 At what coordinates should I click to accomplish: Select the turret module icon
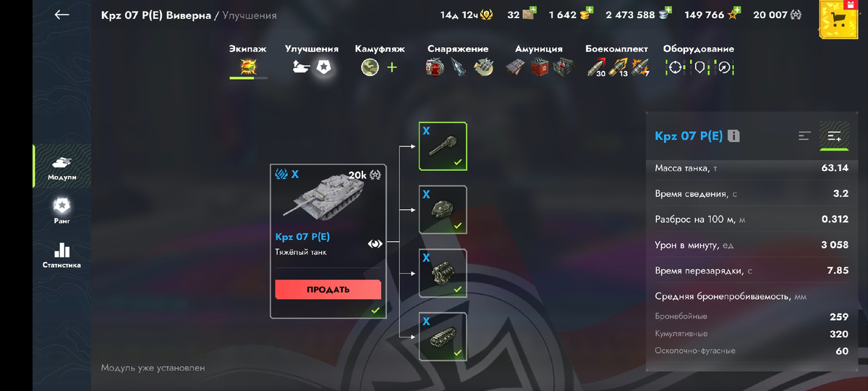click(x=443, y=210)
